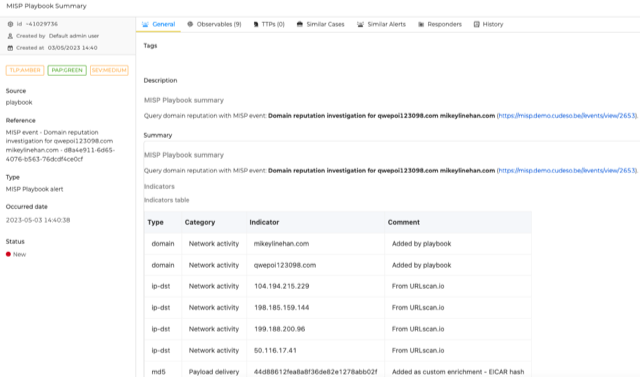Screen dimensions: 640x377
Task: Click the Type value MISP Playbook alert
Action: (x=34, y=189)
